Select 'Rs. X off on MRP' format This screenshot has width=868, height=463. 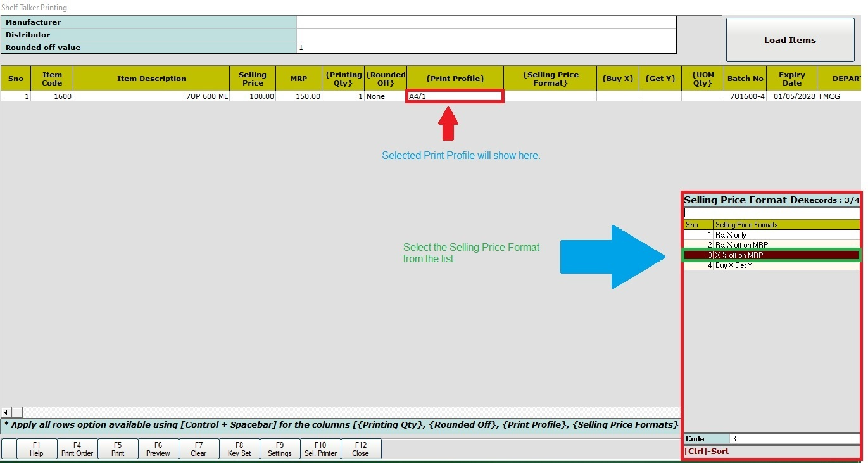tap(772, 245)
